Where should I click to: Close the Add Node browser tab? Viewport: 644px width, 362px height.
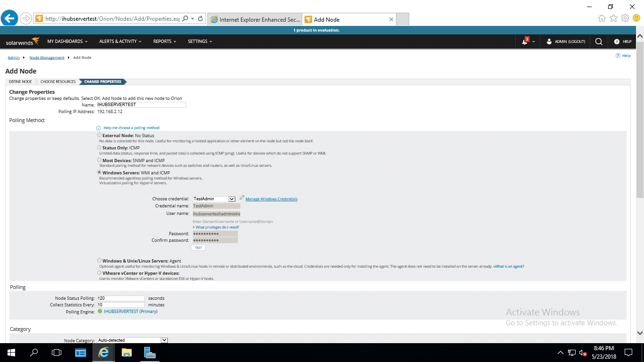click(391, 19)
